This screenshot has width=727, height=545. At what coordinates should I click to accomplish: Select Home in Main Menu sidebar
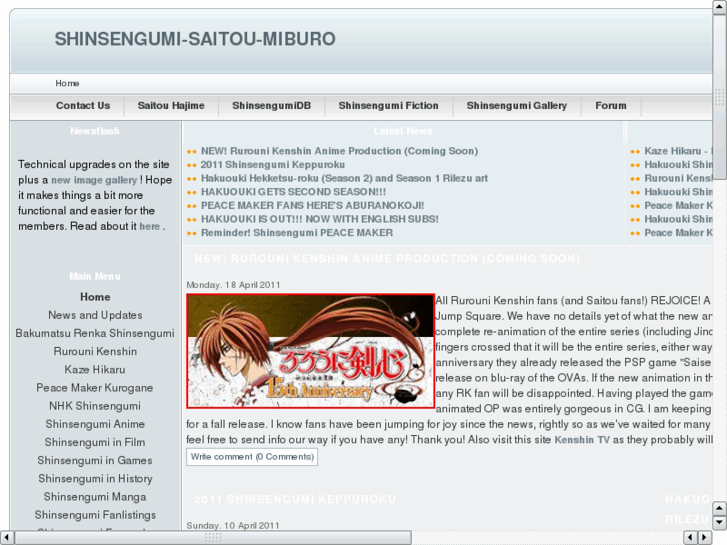(x=95, y=297)
